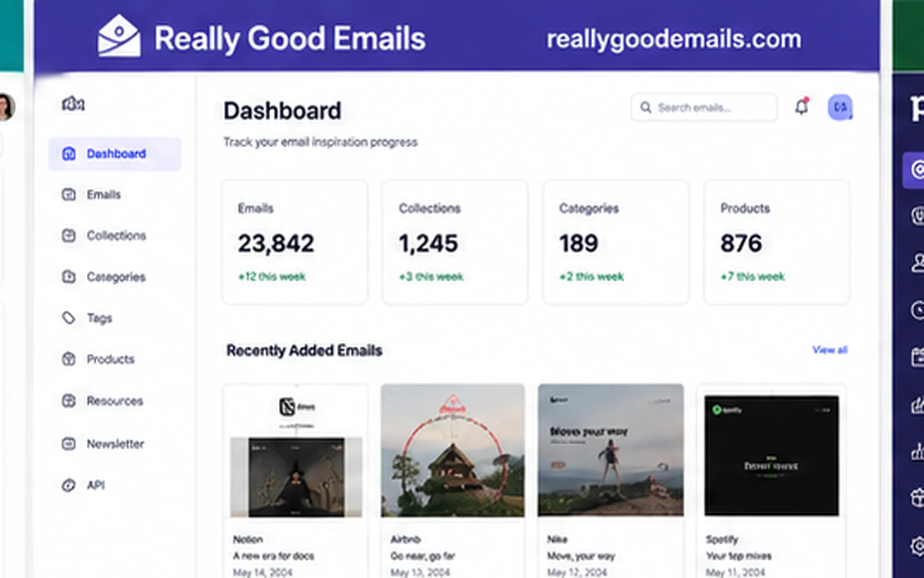The width and height of the screenshot is (924, 578).
Task: Click the sidebar logo above Dashboard
Action: (73, 103)
